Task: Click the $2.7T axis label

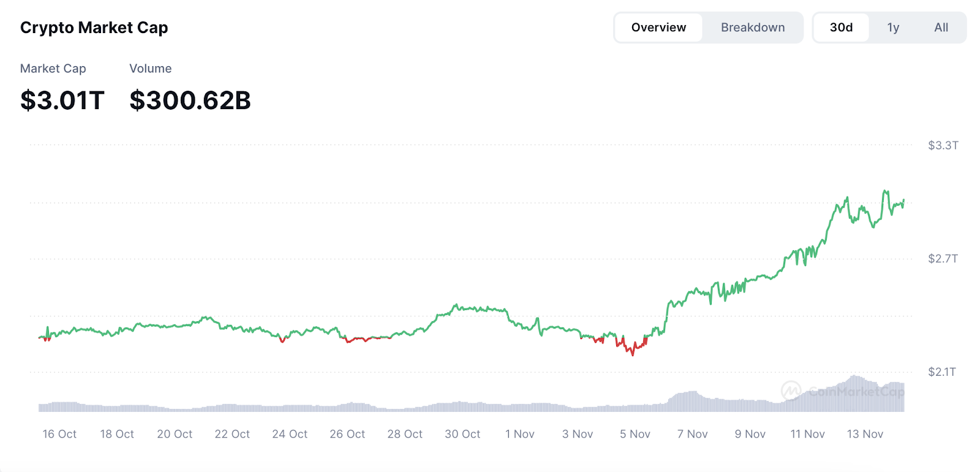Action: [x=943, y=259]
